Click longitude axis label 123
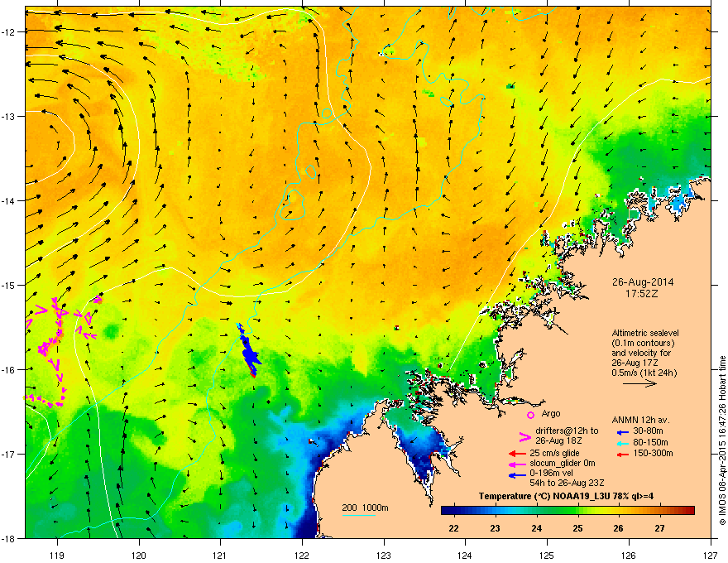Image resolution: width=728 pixels, height=563 pixels. tap(384, 555)
